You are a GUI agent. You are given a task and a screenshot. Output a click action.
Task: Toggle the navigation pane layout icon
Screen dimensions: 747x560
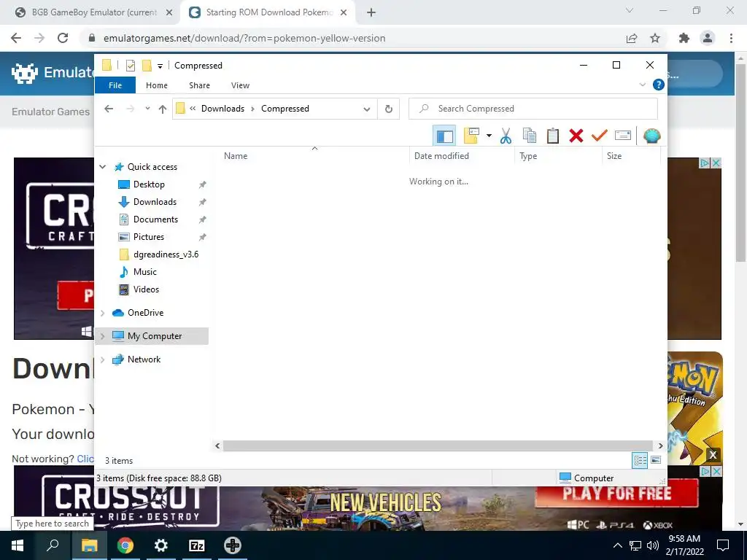tap(444, 136)
